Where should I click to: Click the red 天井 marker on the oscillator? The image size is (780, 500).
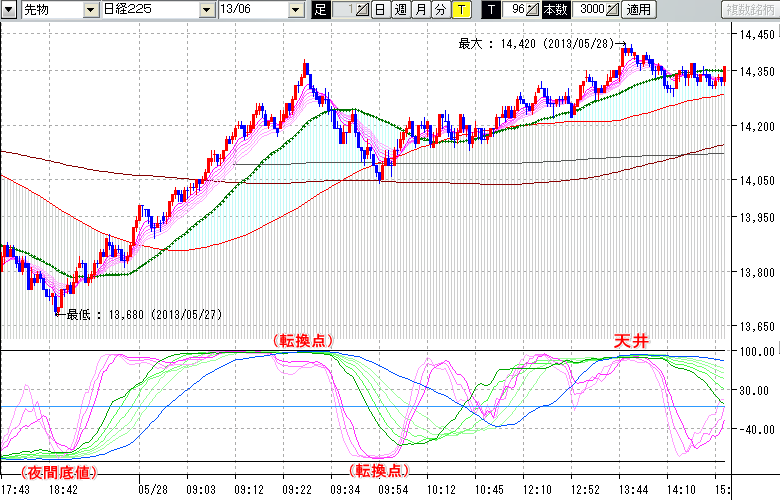[631, 341]
